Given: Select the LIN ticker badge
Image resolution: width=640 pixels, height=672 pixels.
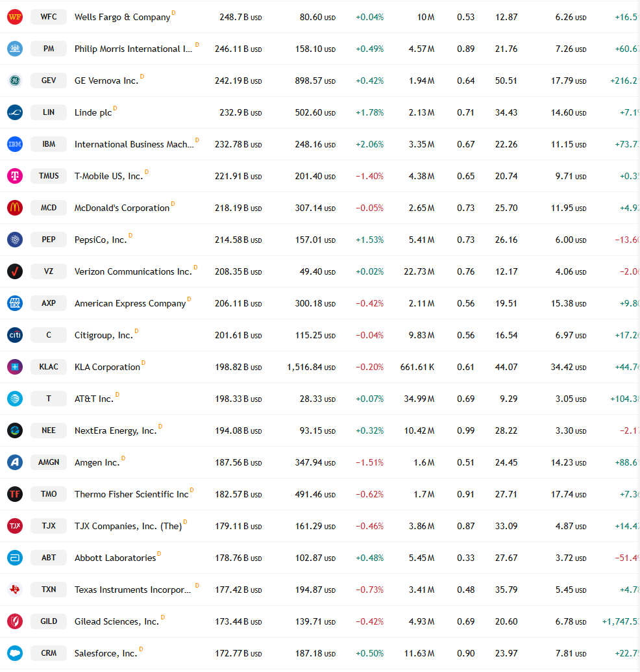Looking at the screenshot, I should click(49, 112).
